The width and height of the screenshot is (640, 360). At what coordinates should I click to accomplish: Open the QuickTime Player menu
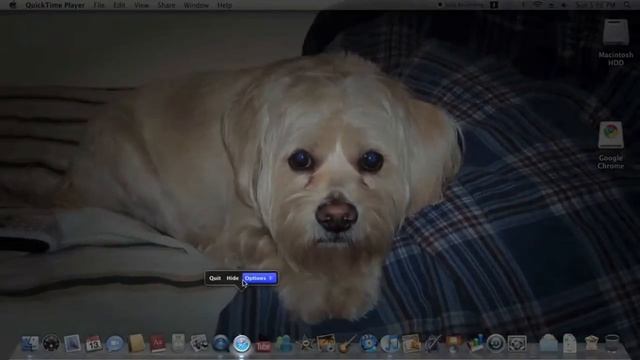[55, 5]
